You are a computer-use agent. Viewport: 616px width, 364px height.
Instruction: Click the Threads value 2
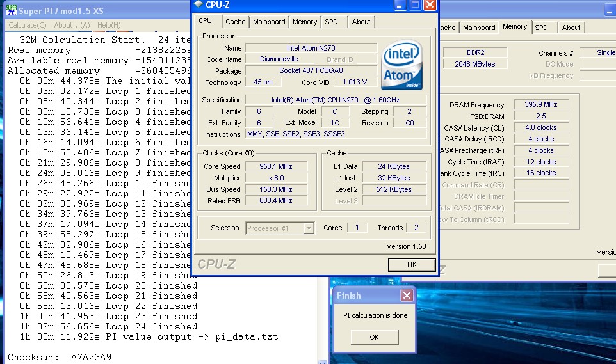(x=416, y=228)
